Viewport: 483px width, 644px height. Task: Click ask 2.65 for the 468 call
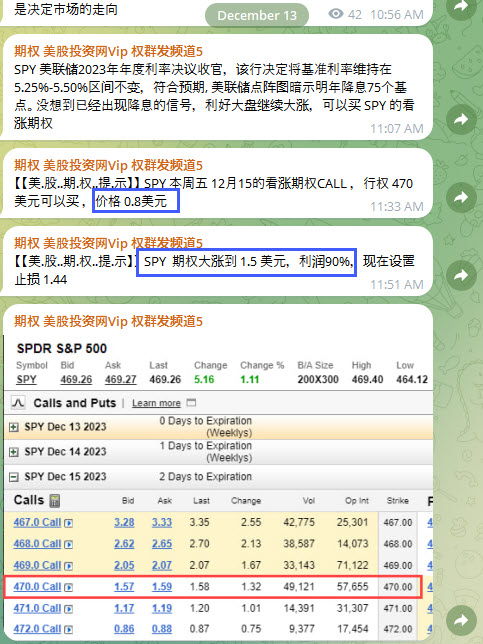tap(162, 544)
